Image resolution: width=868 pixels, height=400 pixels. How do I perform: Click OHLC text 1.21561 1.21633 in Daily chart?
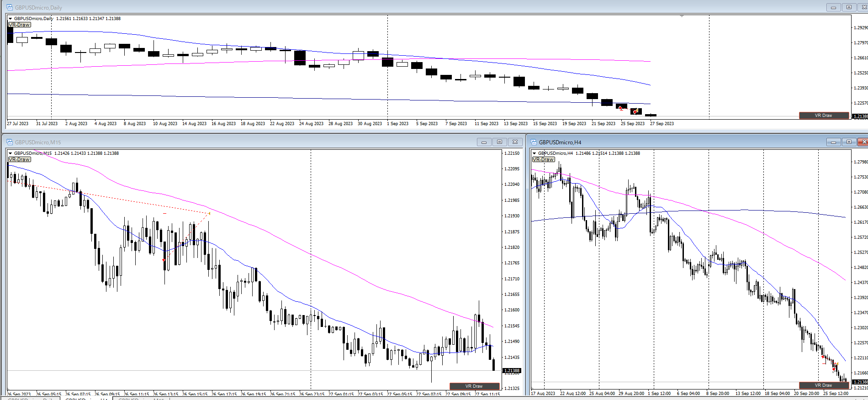tap(72, 19)
